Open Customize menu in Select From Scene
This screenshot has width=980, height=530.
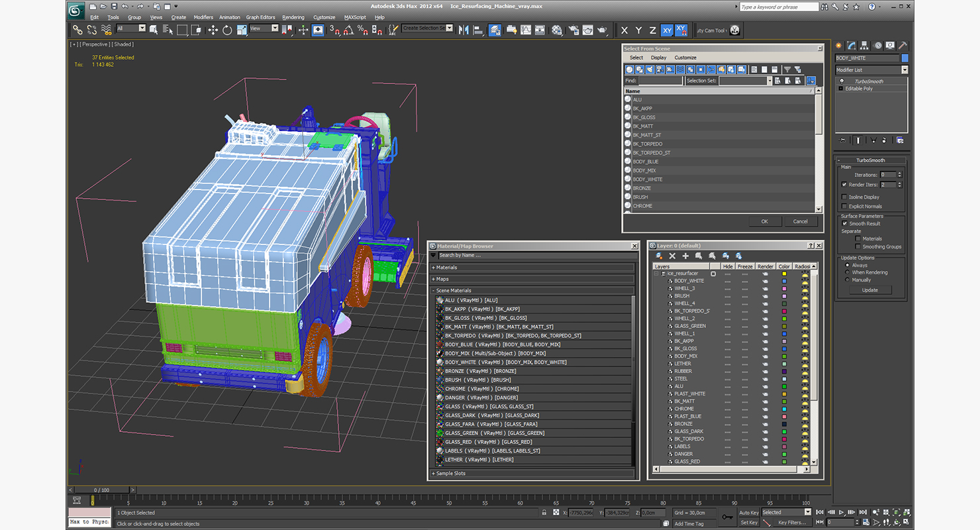pos(685,58)
